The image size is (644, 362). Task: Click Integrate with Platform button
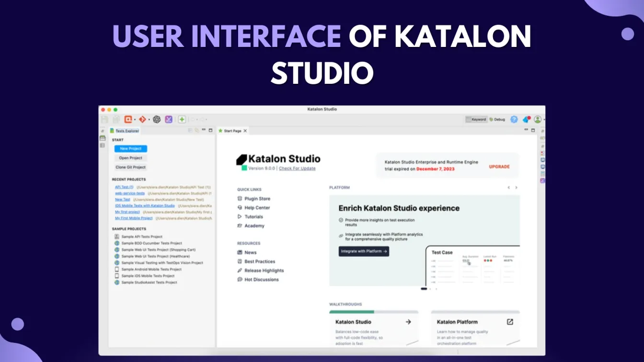tap(364, 251)
